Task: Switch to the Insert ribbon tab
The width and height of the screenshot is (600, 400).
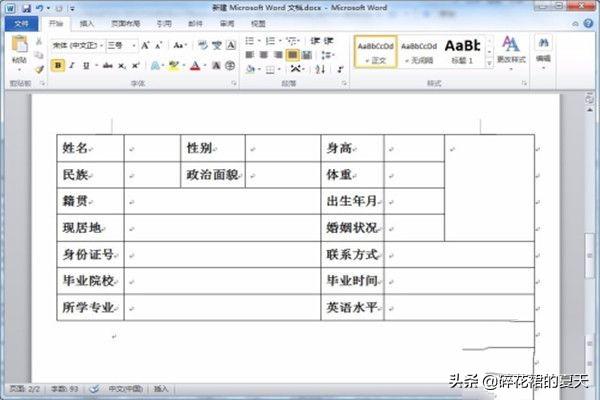Action: [x=87, y=24]
